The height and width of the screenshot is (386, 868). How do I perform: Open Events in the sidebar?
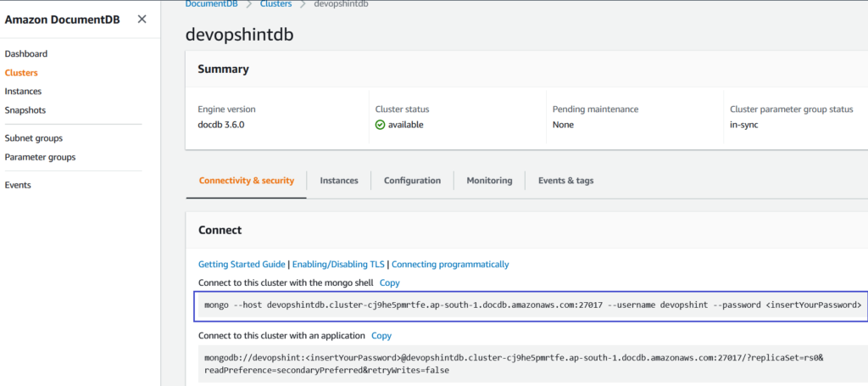18,185
